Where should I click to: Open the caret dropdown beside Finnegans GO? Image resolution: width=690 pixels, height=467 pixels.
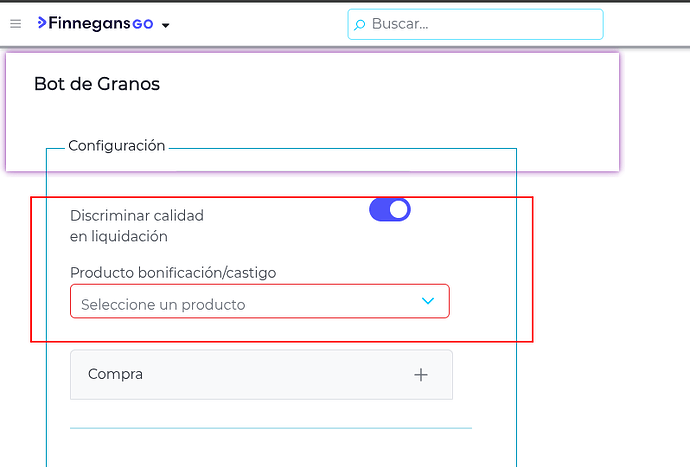pyautogui.click(x=165, y=26)
